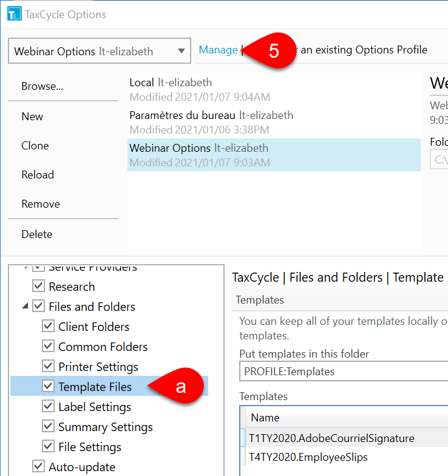
Task: Click New to create a profile
Action: [32, 117]
